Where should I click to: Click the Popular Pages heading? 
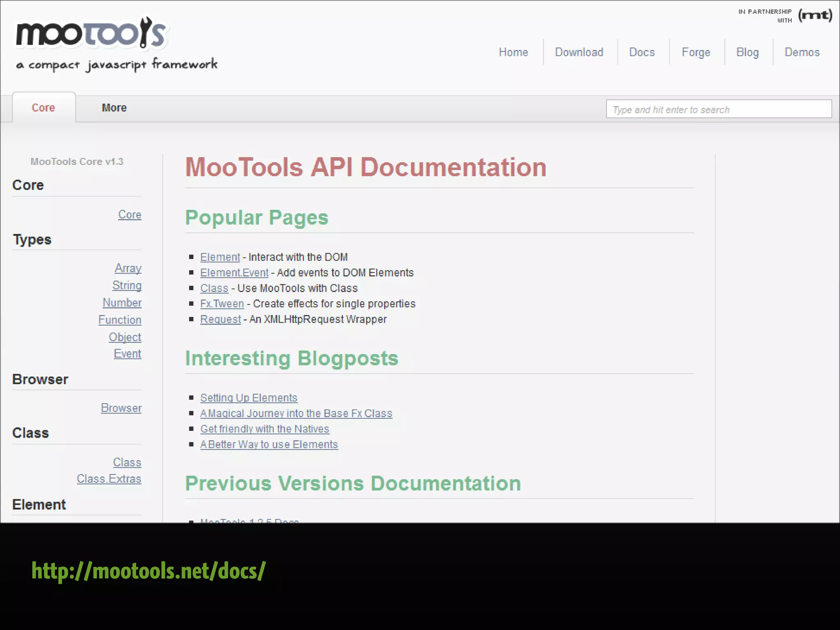(x=257, y=218)
